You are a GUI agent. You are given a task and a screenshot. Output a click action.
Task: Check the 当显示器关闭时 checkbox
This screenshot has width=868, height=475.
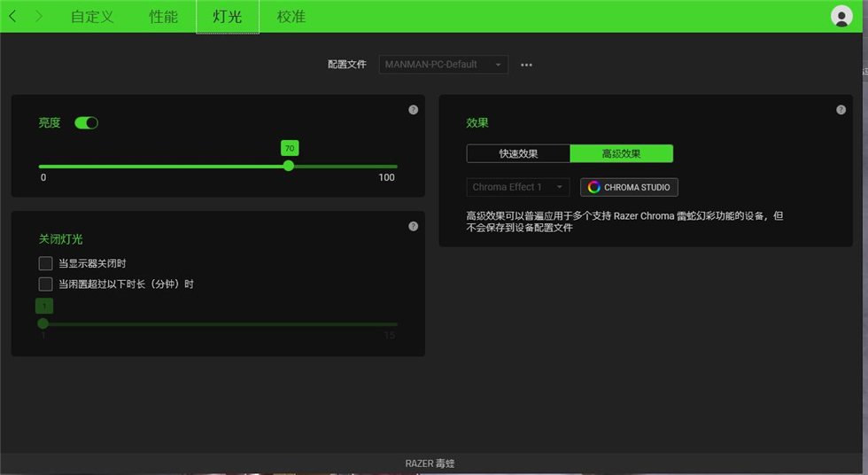pos(45,263)
